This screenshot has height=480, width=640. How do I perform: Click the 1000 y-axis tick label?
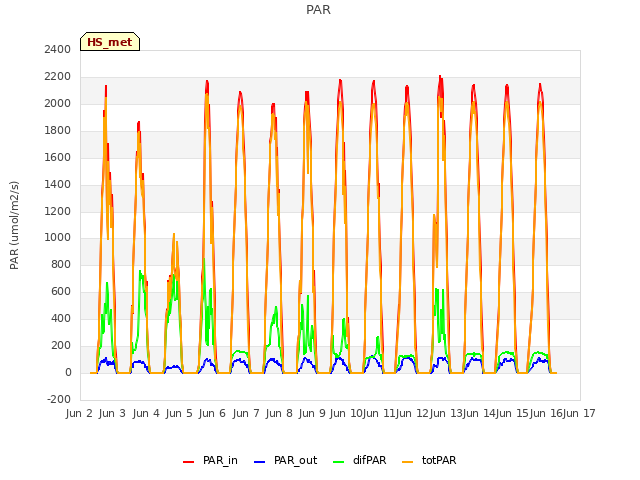coord(58,237)
